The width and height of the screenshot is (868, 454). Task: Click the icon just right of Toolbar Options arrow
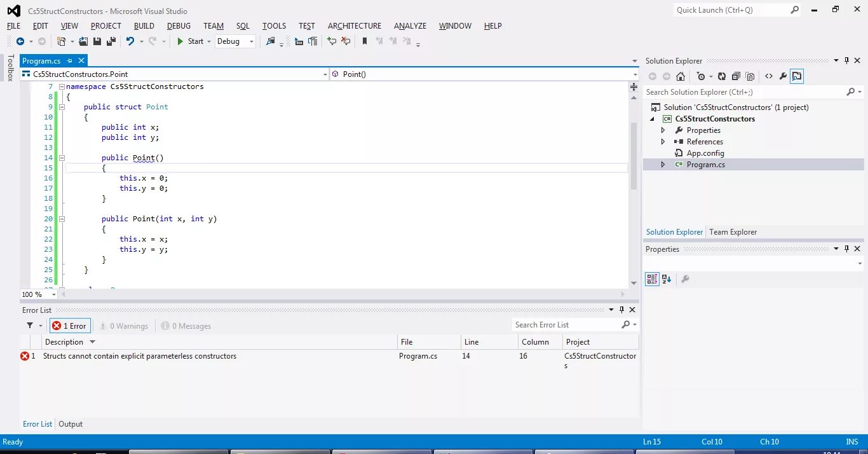click(299, 41)
